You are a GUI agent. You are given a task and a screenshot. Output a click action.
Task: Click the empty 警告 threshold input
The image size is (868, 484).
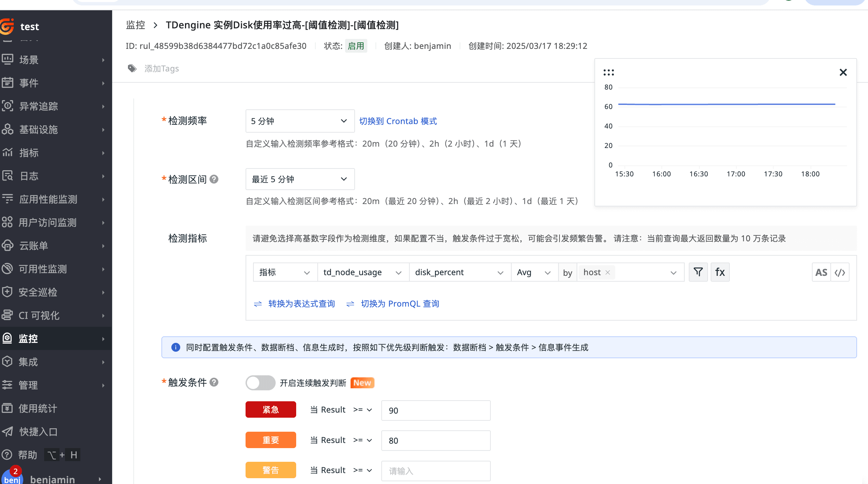tap(436, 471)
